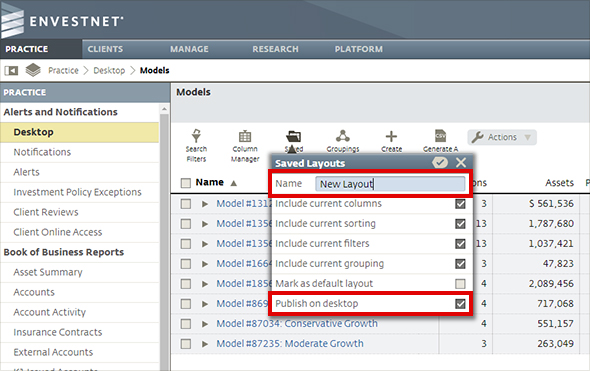
Task: Expand the Model #87034 Conservative Growth row
Action: tap(205, 324)
